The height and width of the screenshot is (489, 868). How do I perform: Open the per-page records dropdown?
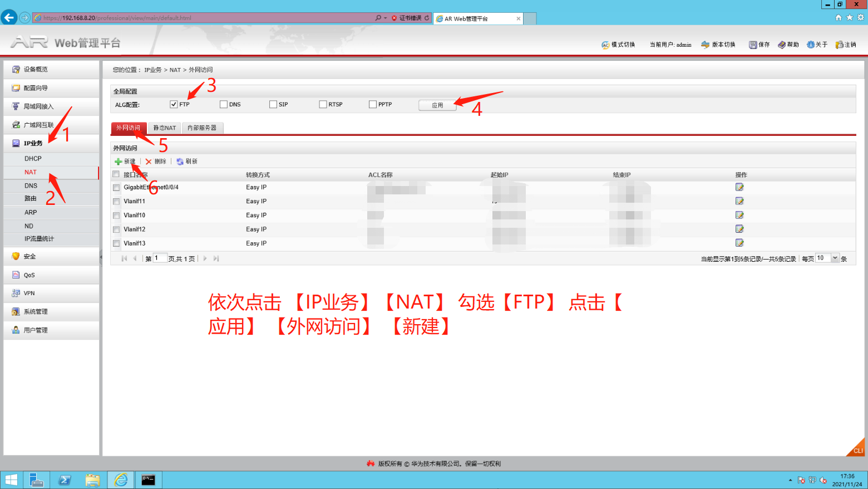pyautogui.click(x=835, y=258)
